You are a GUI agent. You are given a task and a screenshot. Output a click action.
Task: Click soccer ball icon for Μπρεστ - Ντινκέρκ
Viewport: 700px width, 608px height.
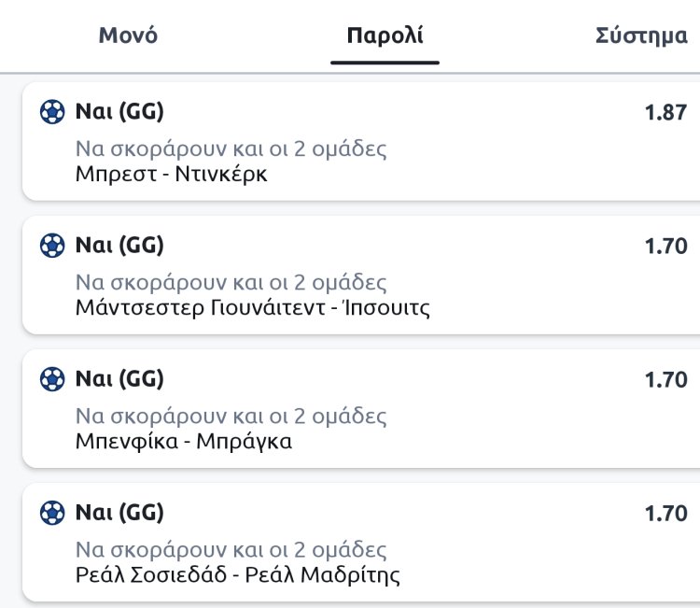[x=52, y=113]
